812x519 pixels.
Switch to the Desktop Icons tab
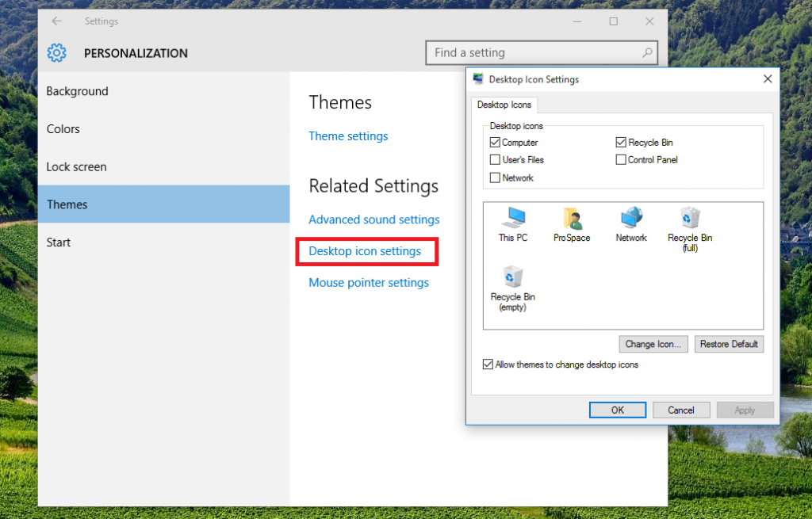504,105
